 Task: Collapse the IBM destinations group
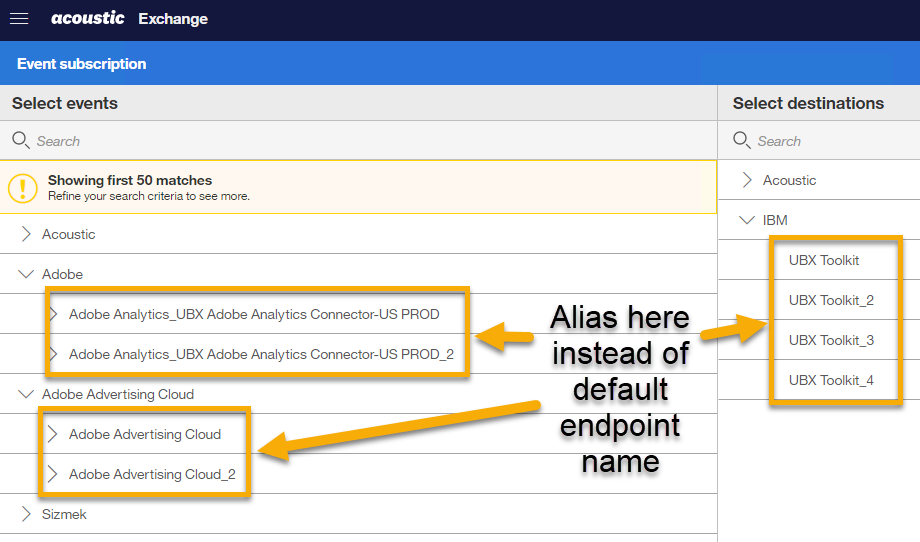click(747, 220)
